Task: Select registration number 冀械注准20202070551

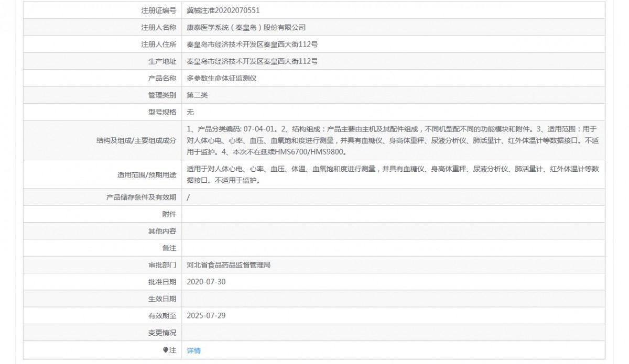Action: [x=223, y=10]
